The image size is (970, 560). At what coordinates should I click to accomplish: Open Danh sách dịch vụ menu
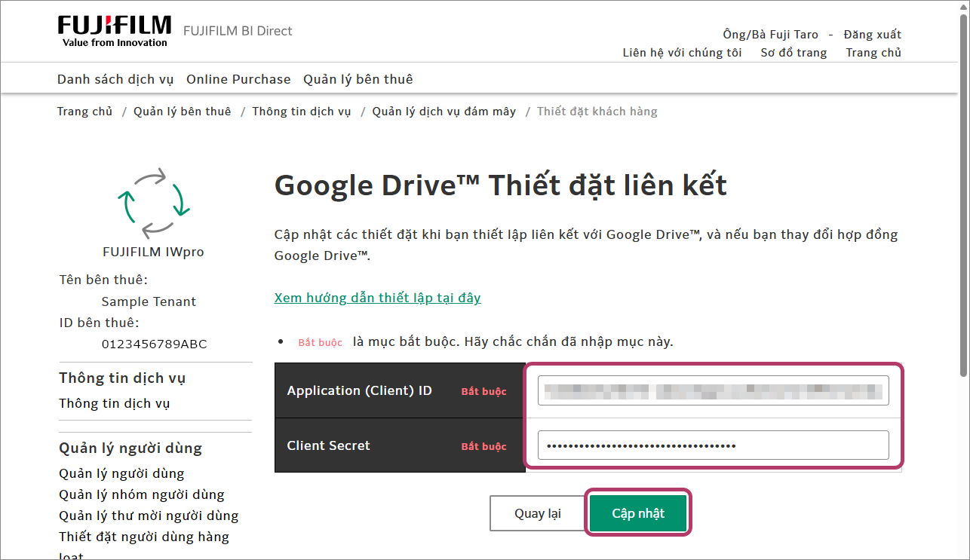[x=115, y=79]
